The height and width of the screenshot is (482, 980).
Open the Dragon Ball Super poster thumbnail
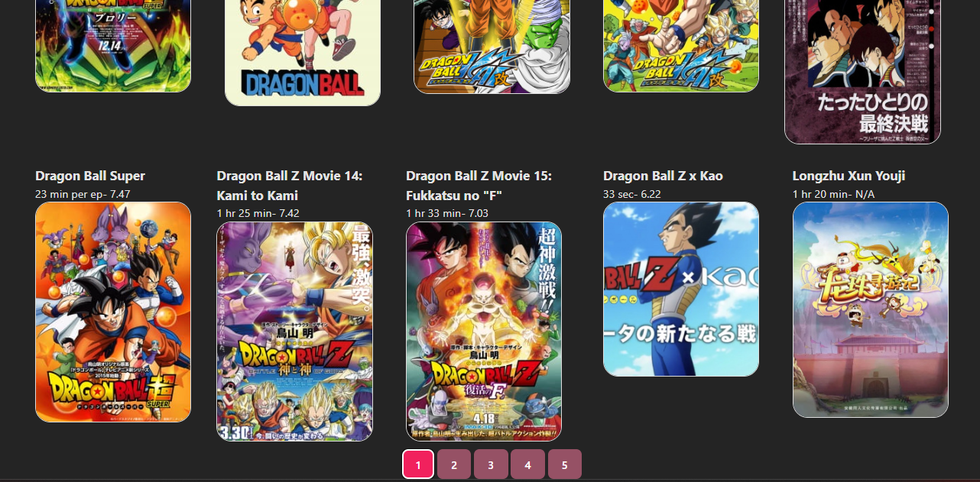tap(113, 312)
